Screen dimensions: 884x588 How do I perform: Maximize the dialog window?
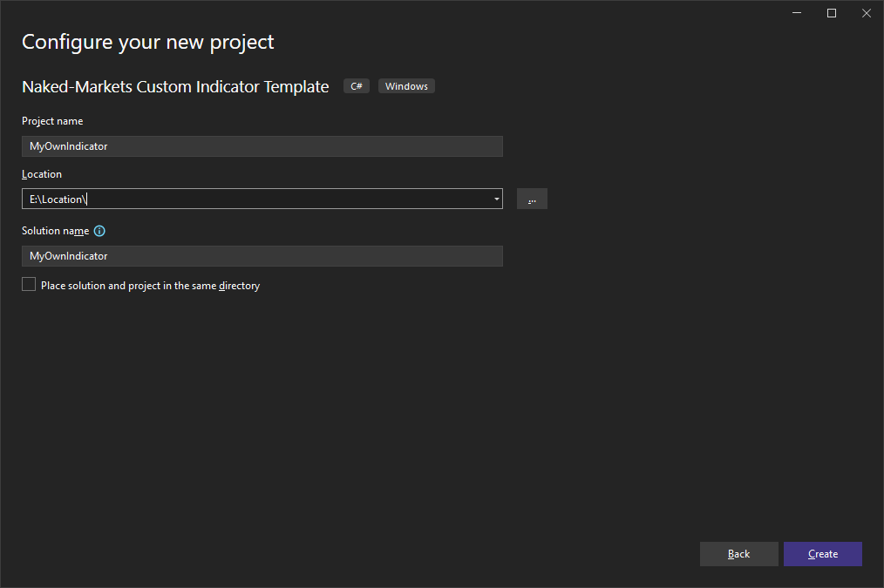coord(832,13)
